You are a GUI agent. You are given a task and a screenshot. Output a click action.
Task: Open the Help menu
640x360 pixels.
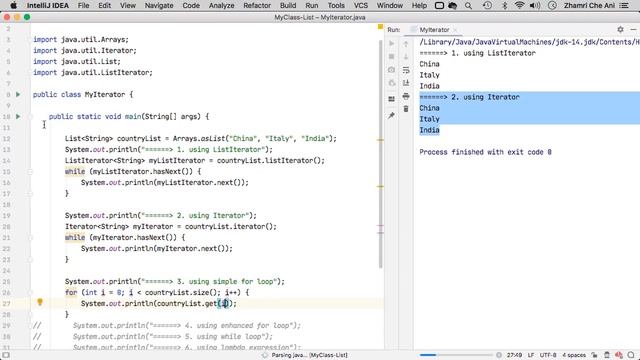point(419,5)
